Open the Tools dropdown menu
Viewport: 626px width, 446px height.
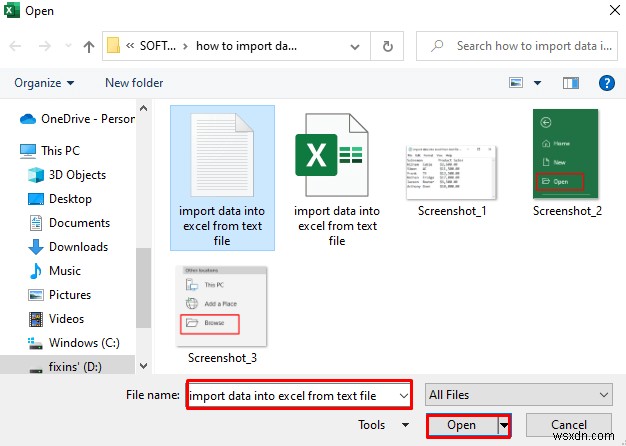383,425
